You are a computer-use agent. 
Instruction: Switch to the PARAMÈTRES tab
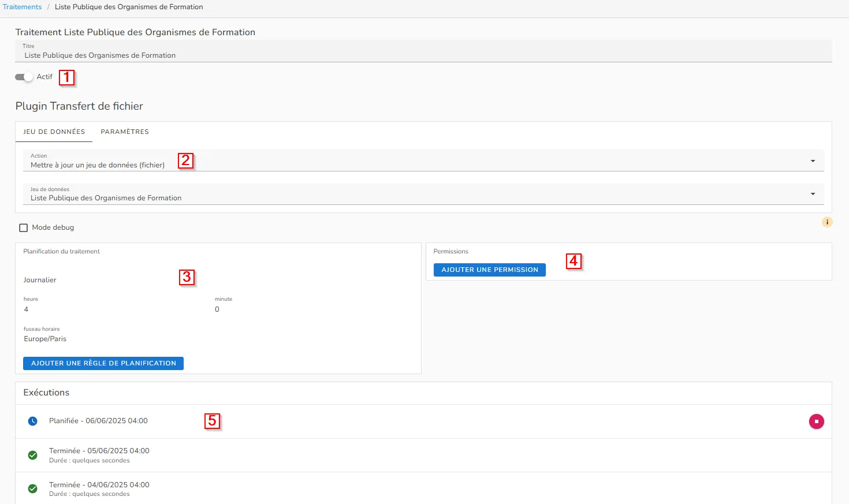coord(125,132)
